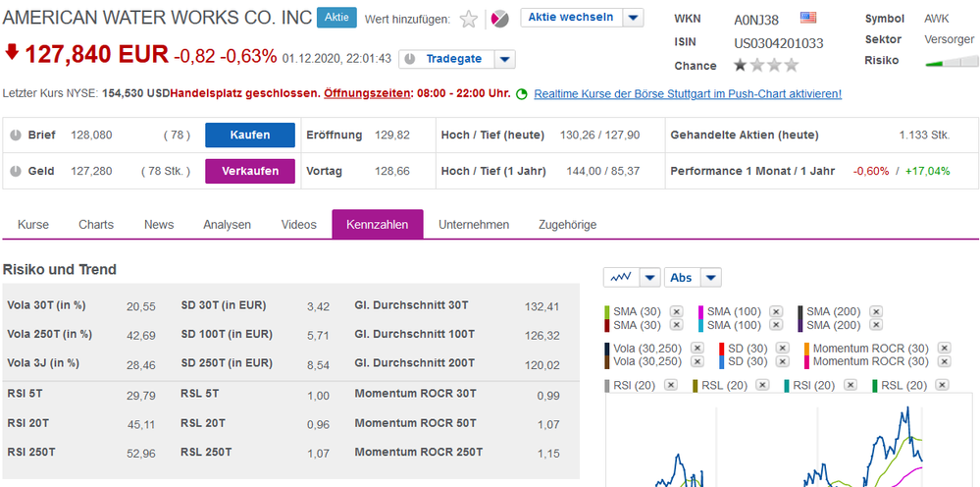Remove the orange Momentum ROCR (30) indicator
Screen dimensions: 980x487
pyautogui.click(x=944, y=349)
